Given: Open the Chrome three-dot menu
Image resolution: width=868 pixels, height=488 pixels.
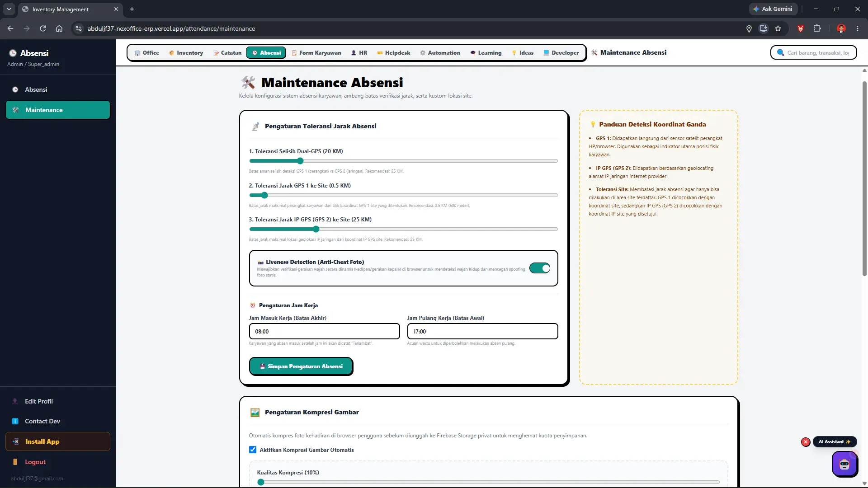Looking at the screenshot, I should pos(858,28).
